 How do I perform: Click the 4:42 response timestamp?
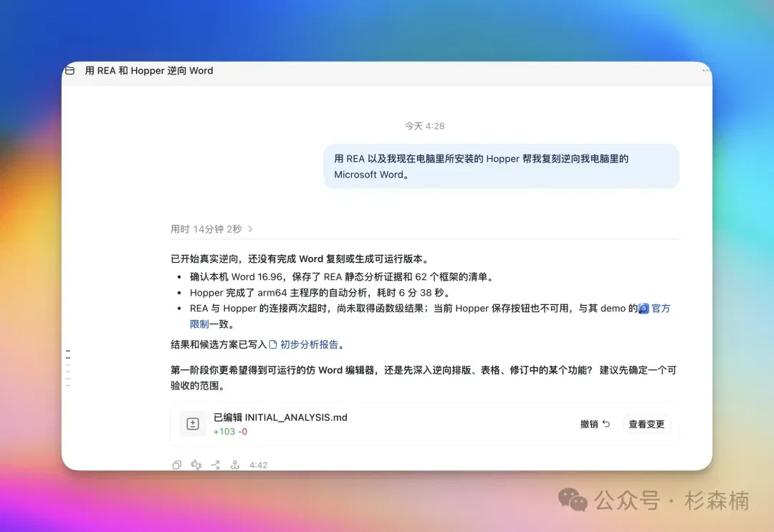point(258,465)
